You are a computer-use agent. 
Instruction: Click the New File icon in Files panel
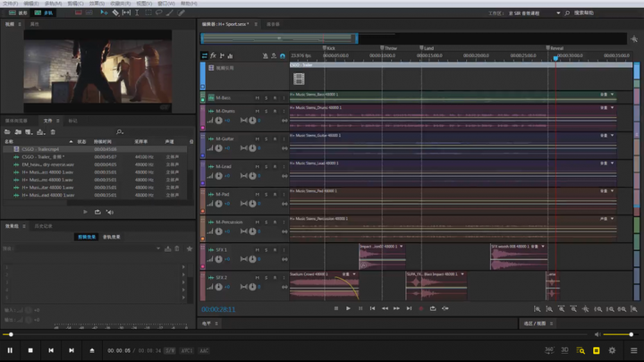pyautogui.click(x=29, y=131)
